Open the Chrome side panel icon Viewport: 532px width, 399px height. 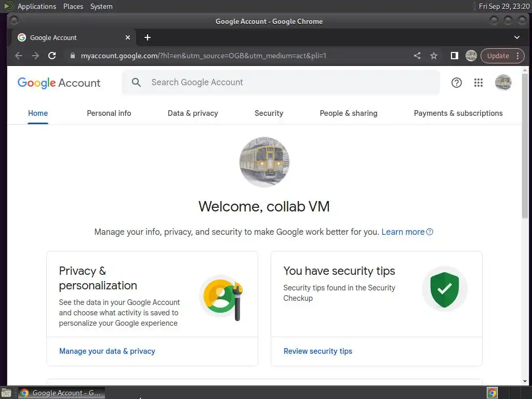pos(454,56)
